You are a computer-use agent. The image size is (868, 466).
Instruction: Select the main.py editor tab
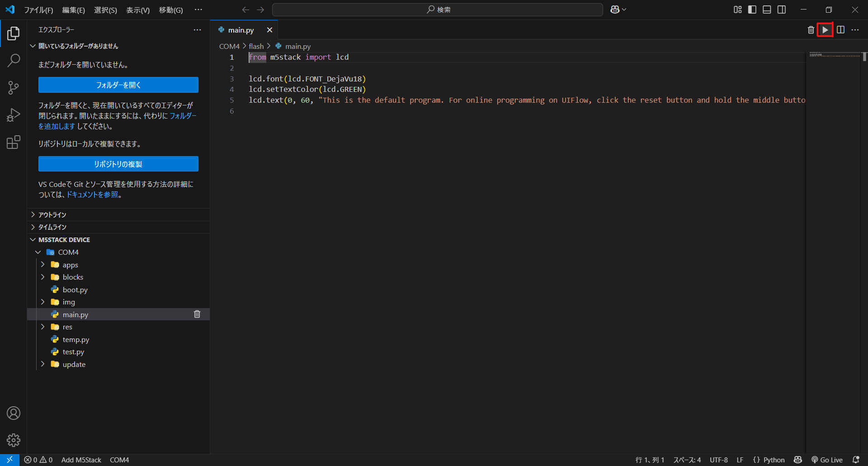pos(240,30)
